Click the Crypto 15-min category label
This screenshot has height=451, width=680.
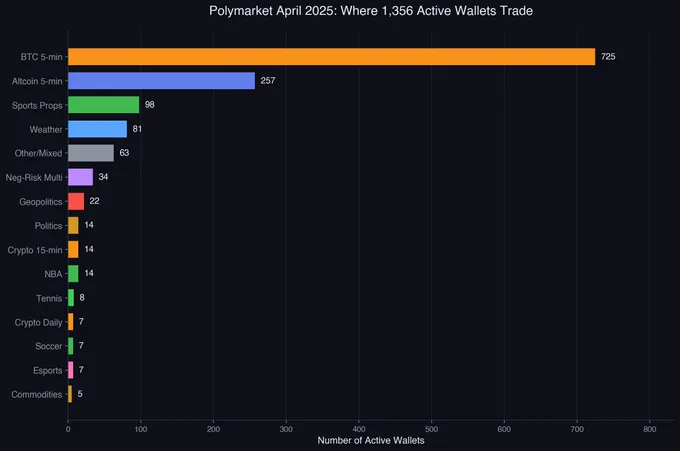tap(35, 250)
